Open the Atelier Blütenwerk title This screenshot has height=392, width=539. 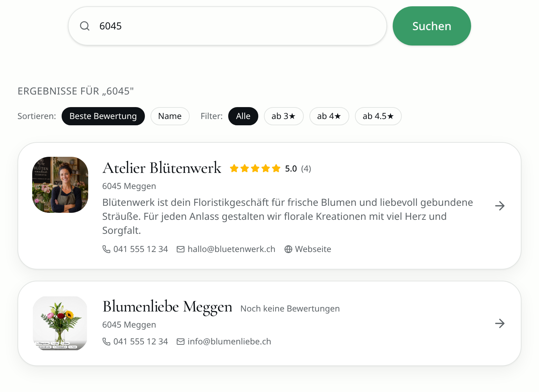[162, 168]
